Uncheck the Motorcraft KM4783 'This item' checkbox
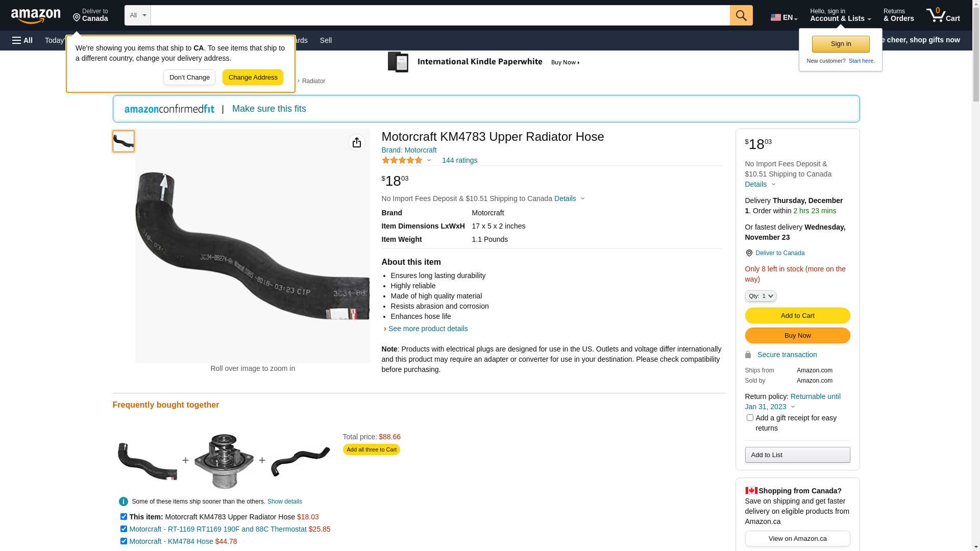The width and height of the screenshot is (980, 551). pyautogui.click(x=124, y=517)
